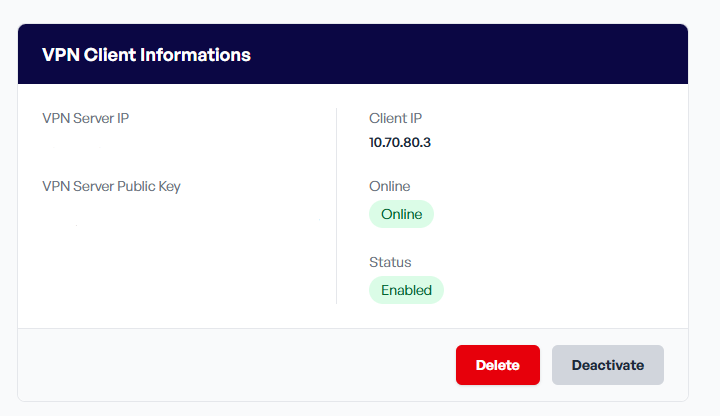Click the VPN Server Public Key label
Screen dimensions: 720x416
coord(111,186)
